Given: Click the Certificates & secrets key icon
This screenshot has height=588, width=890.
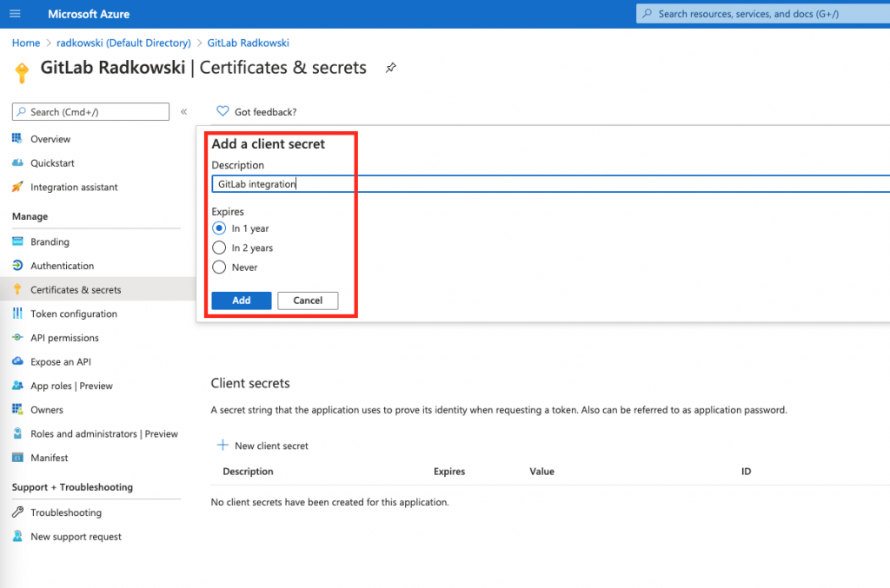Looking at the screenshot, I should (x=17, y=289).
